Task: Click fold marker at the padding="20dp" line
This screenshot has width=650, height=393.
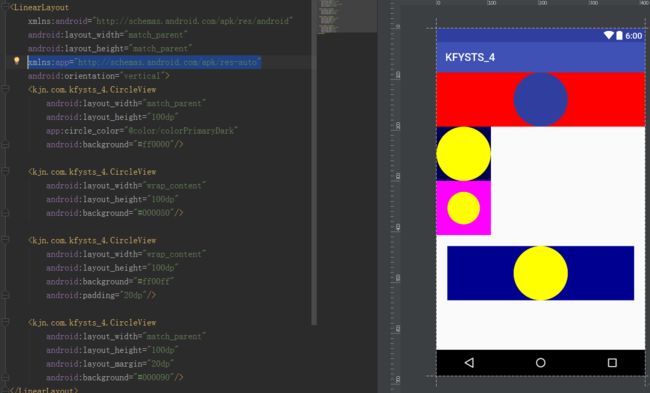Action: click(5, 295)
